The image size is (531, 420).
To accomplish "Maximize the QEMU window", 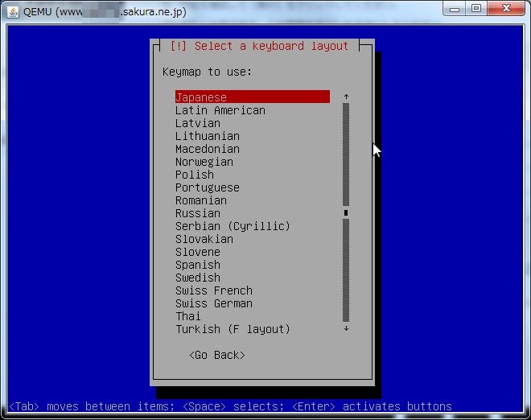I will (x=476, y=9).
